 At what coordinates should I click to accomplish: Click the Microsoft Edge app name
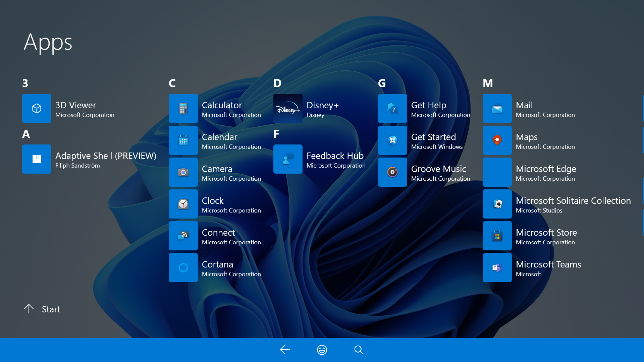[546, 169]
